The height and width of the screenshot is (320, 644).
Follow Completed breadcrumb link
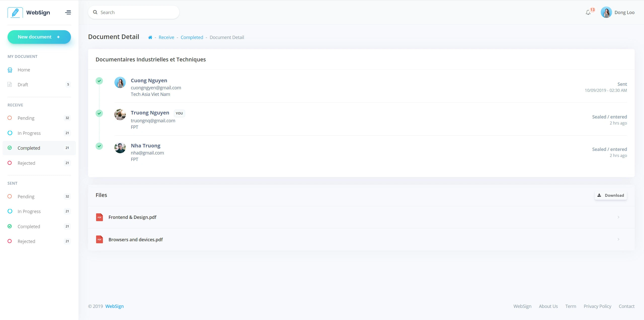pyautogui.click(x=192, y=37)
